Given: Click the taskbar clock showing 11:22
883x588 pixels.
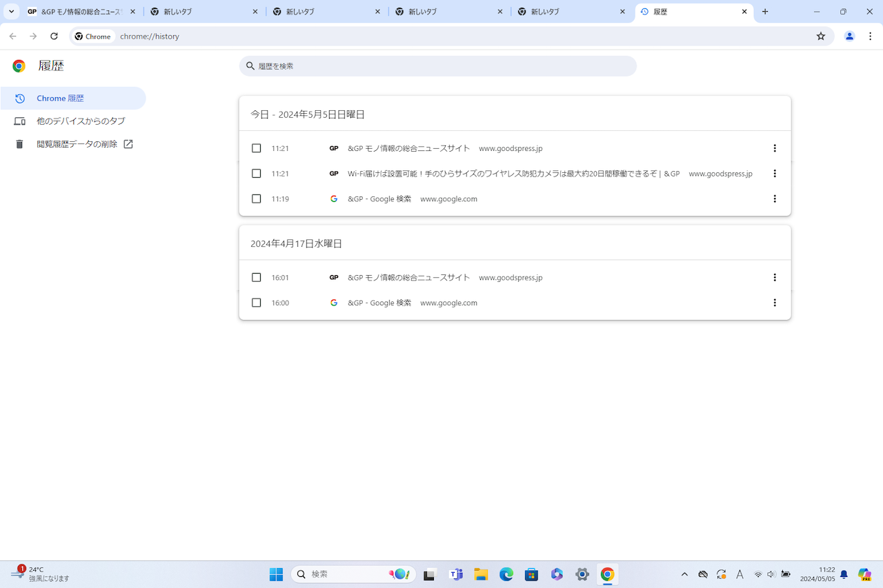Looking at the screenshot, I should coord(817,574).
